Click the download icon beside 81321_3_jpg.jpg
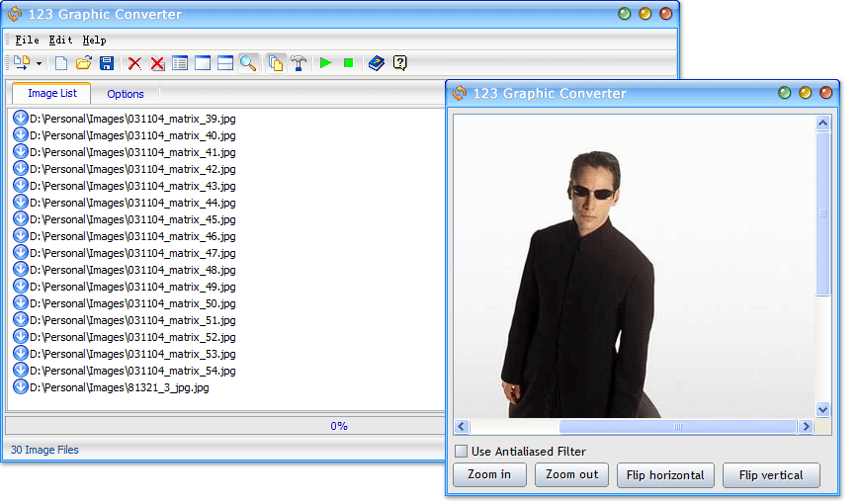 tap(21, 386)
